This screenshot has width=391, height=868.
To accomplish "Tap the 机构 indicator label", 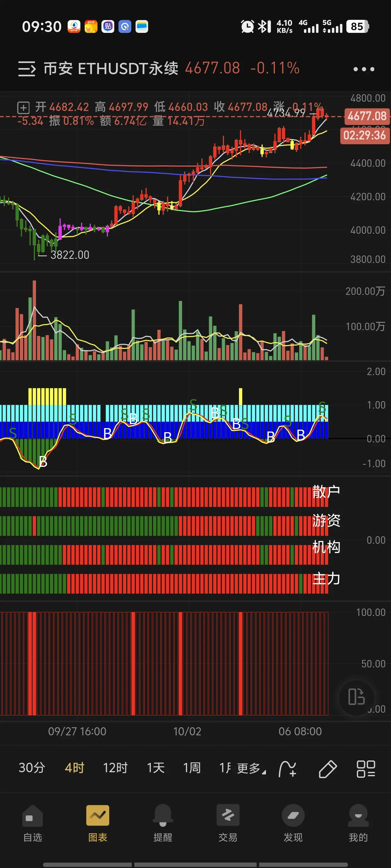I will (x=326, y=547).
